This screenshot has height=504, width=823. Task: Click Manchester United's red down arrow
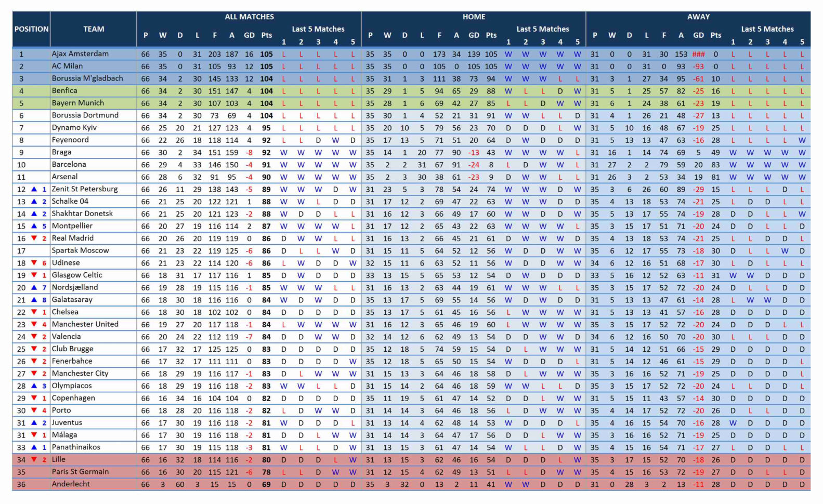pyautogui.click(x=34, y=324)
